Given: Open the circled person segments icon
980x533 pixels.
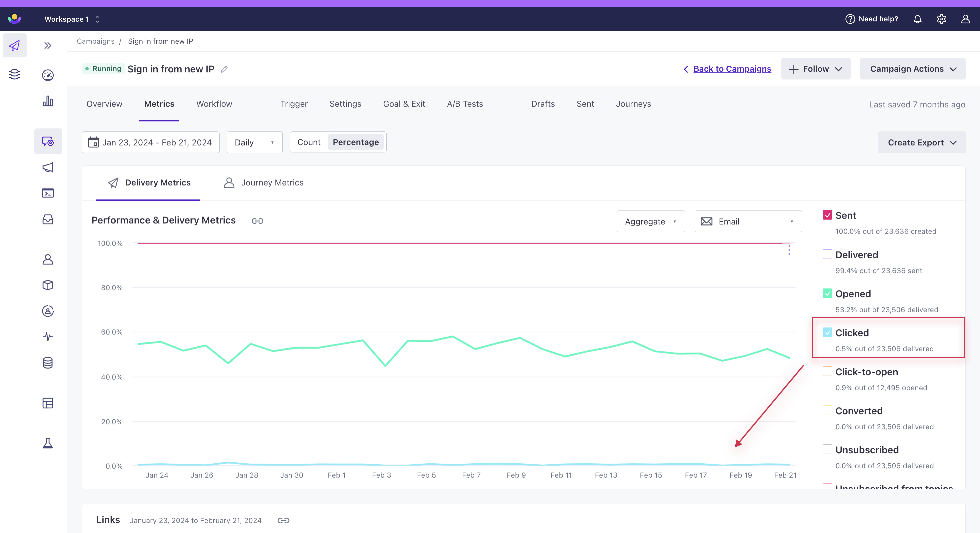Looking at the screenshot, I should point(48,311).
